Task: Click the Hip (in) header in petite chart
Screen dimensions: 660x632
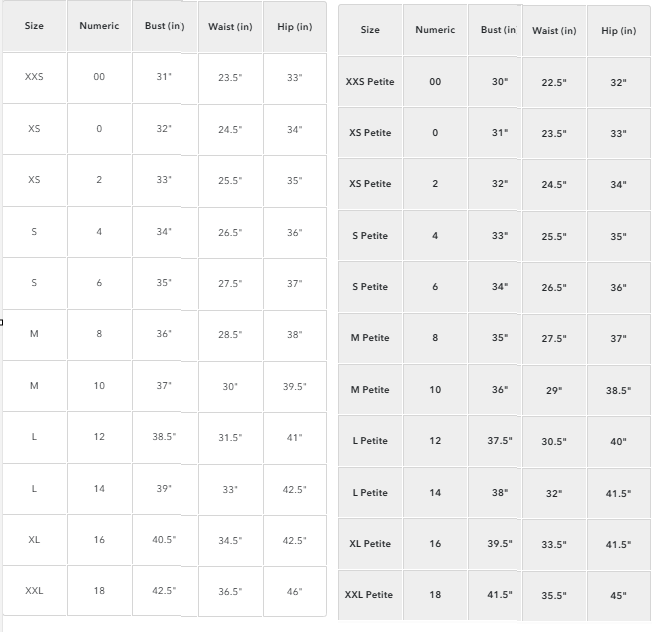Action: tap(618, 30)
